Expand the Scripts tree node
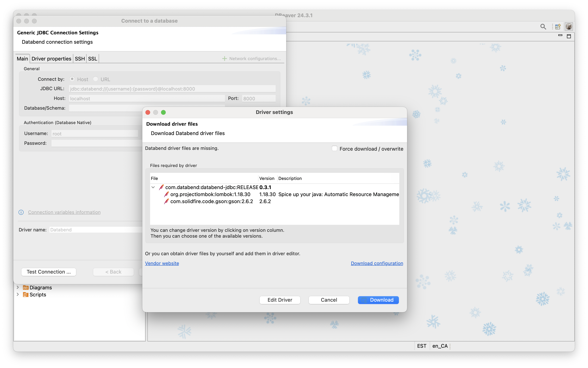Image resolution: width=588 pixels, height=368 pixels. click(18, 294)
